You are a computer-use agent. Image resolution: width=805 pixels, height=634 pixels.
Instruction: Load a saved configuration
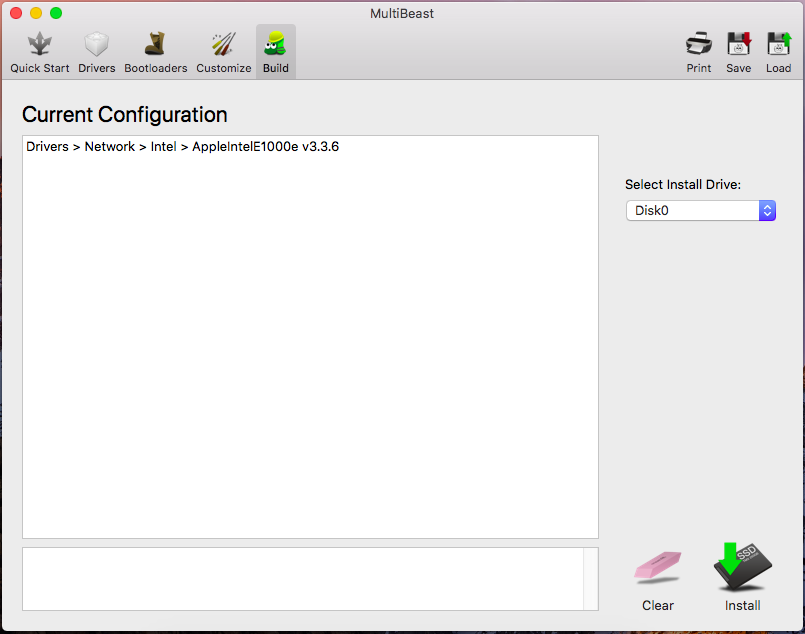[x=778, y=52]
